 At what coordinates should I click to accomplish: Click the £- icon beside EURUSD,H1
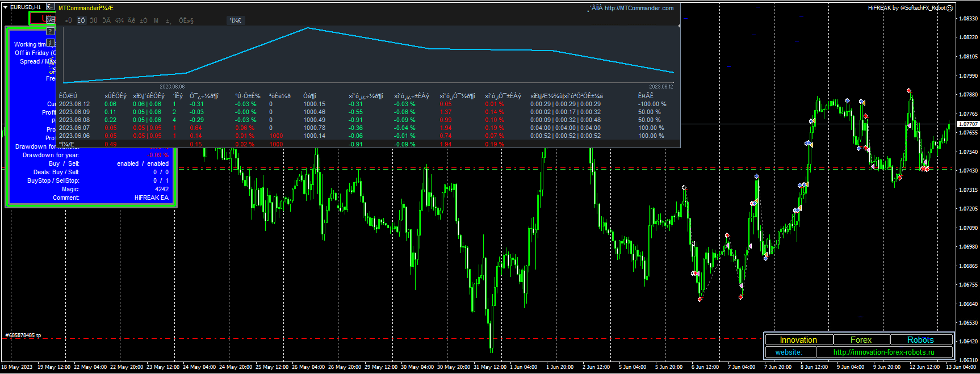[50, 7]
